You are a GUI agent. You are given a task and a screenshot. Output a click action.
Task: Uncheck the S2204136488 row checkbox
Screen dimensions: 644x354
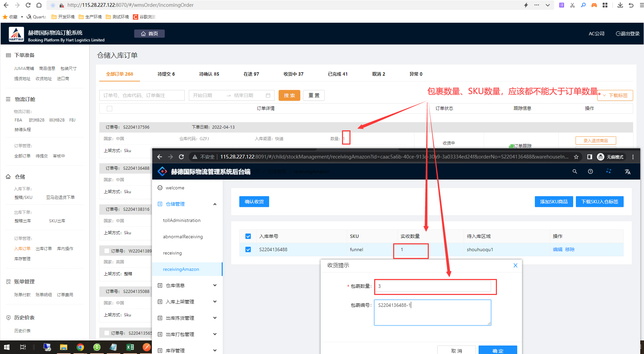tap(248, 249)
